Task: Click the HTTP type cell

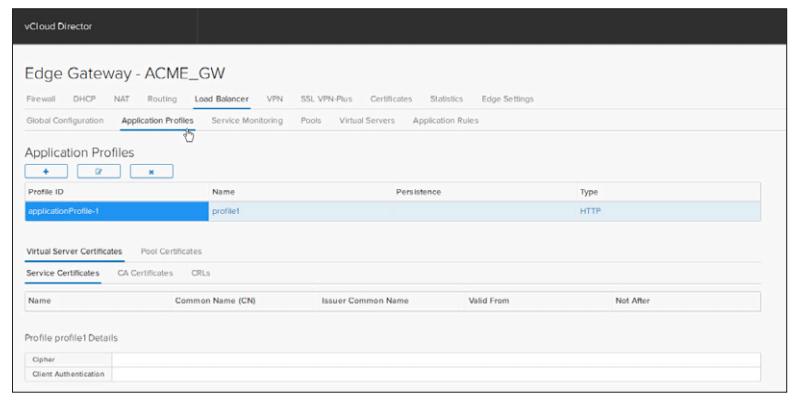Action: tap(668, 211)
